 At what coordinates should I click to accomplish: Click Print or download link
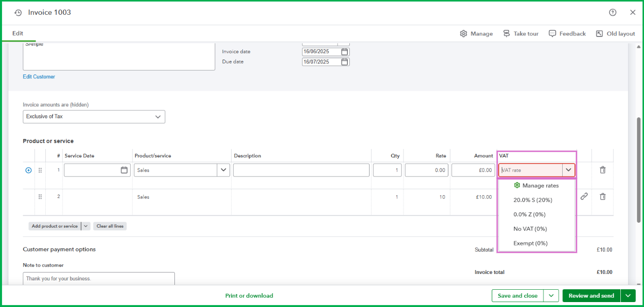coord(249,296)
